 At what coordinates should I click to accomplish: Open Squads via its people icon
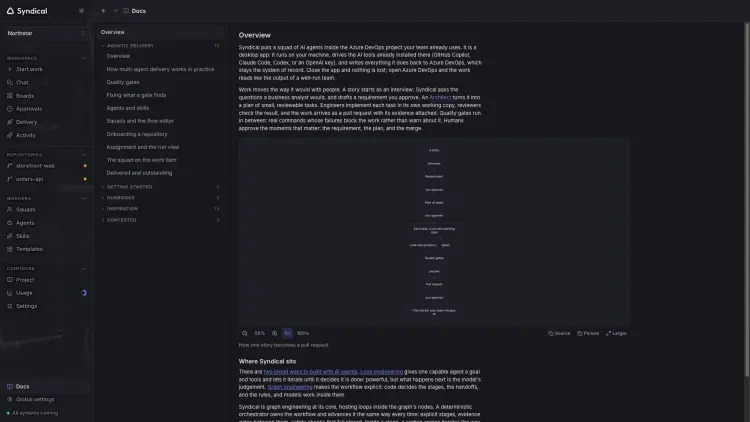[x=10, y=210]
